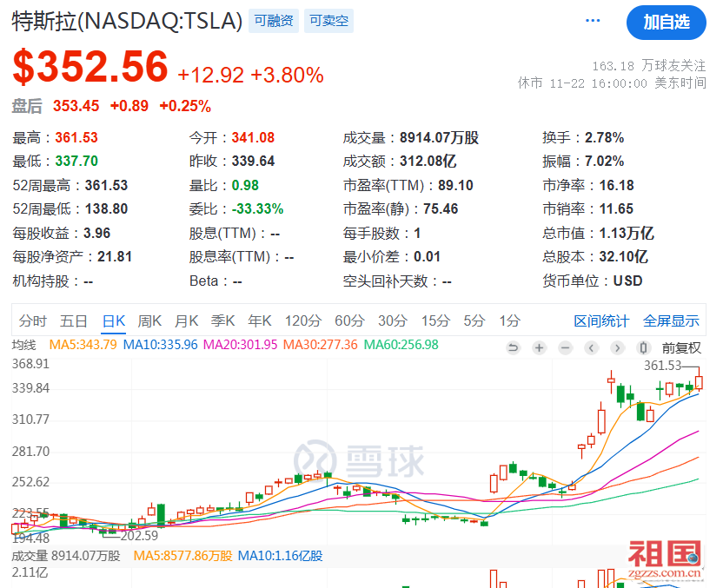View the 15分 chart tab
Image resolution: width=723 pixels, height=588 pixels.
(x=435, y=320)
